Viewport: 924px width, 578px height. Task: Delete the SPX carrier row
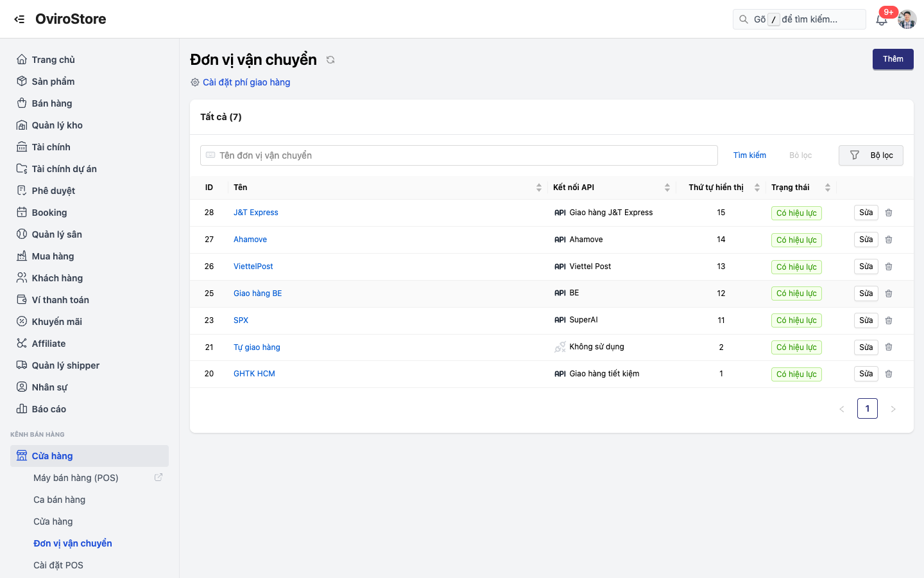point(889,320)
